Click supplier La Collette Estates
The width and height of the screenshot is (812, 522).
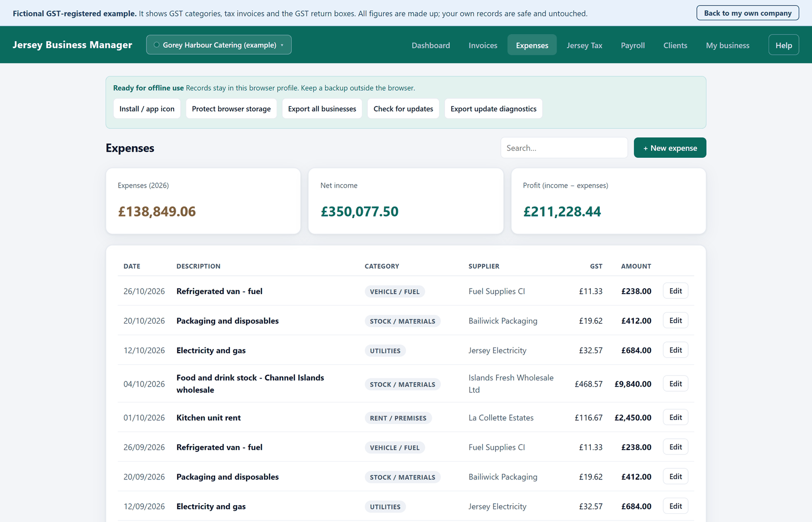pos(501,417)
